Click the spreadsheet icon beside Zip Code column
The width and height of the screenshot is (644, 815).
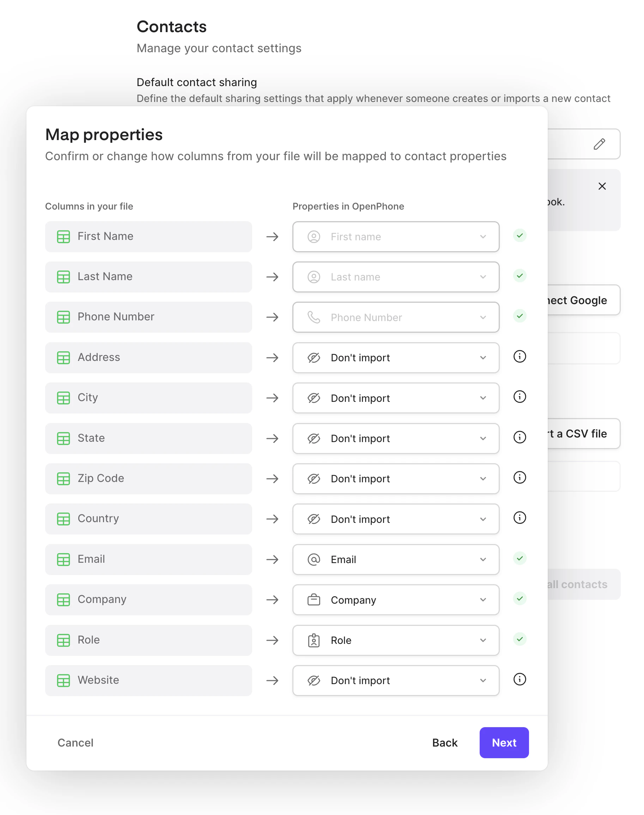pos(64,479)
